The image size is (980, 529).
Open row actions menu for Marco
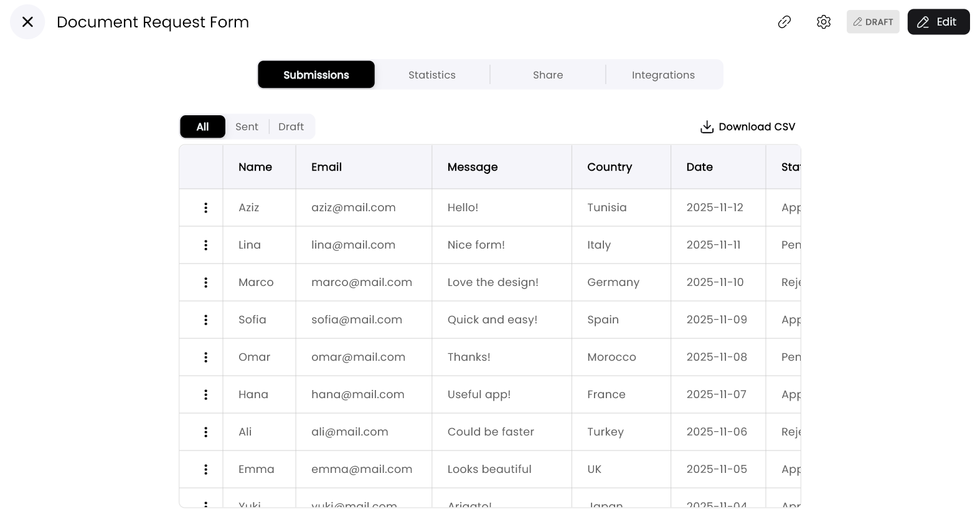(205, 282)
